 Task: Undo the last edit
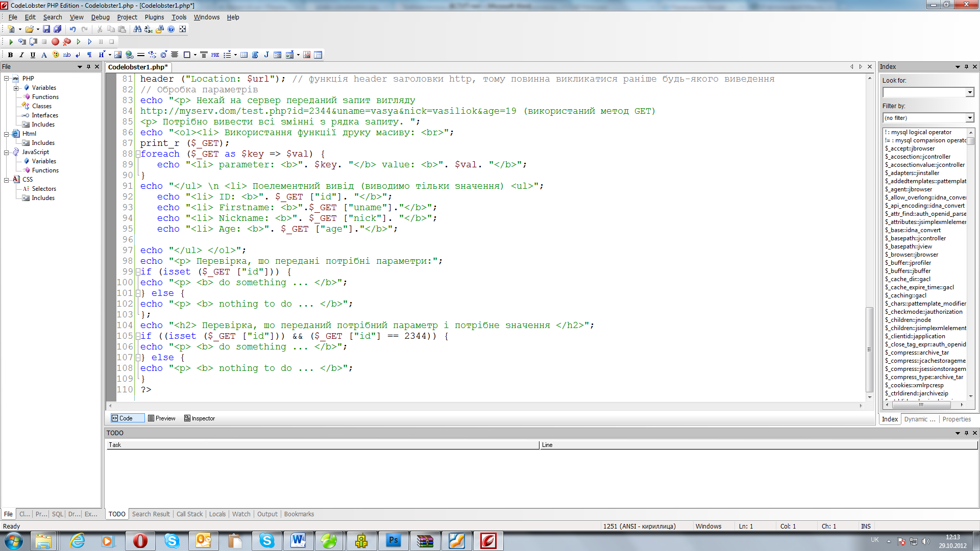(73, 29)
